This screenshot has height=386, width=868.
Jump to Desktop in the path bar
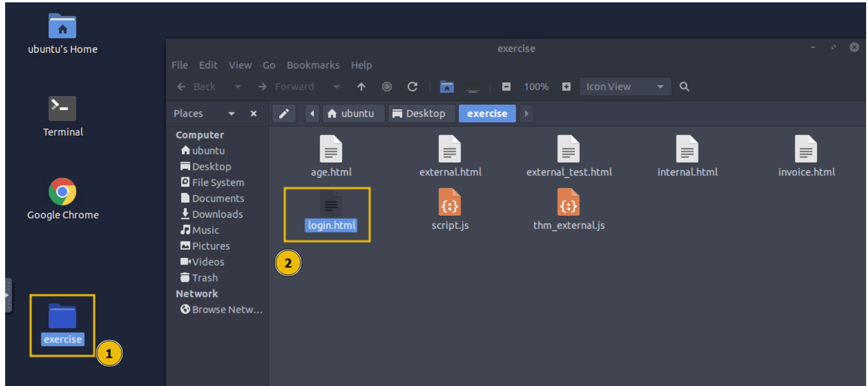point(421,114)
